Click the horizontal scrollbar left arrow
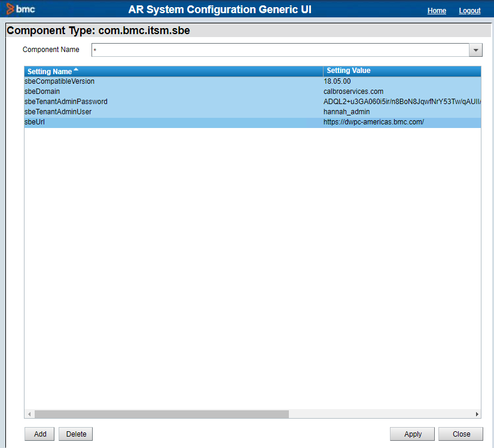 [x=29, y=414]
